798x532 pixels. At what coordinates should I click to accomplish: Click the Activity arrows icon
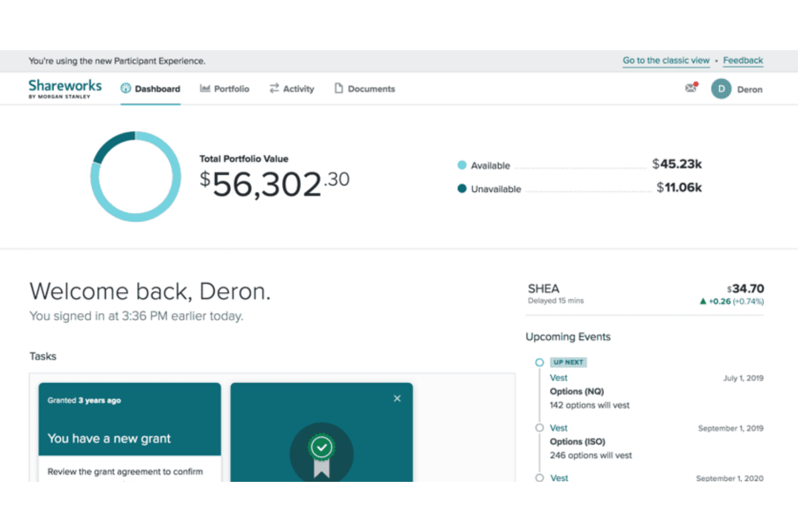click(x=274, y=88)
